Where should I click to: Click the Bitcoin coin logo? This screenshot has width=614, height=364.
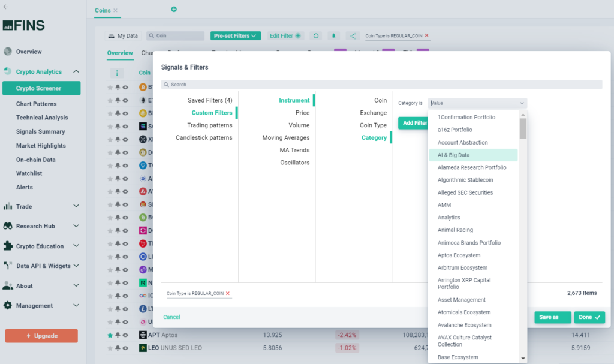click(x=143, y=88)
